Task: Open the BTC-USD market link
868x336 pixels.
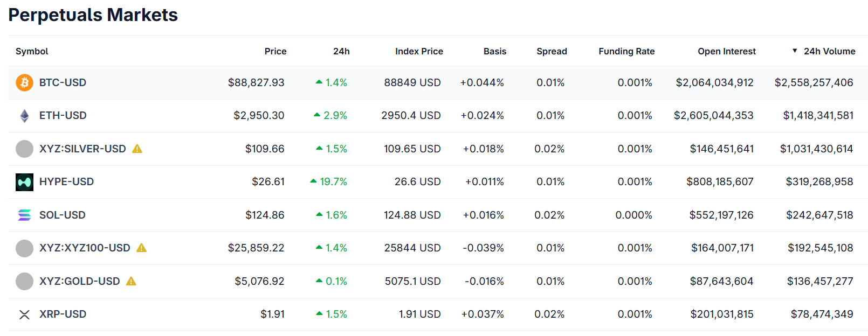Action: tap(63, 82)
